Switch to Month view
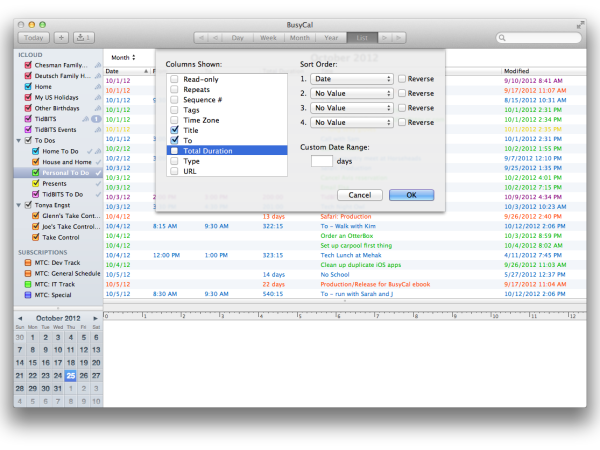 click(300, 38)
